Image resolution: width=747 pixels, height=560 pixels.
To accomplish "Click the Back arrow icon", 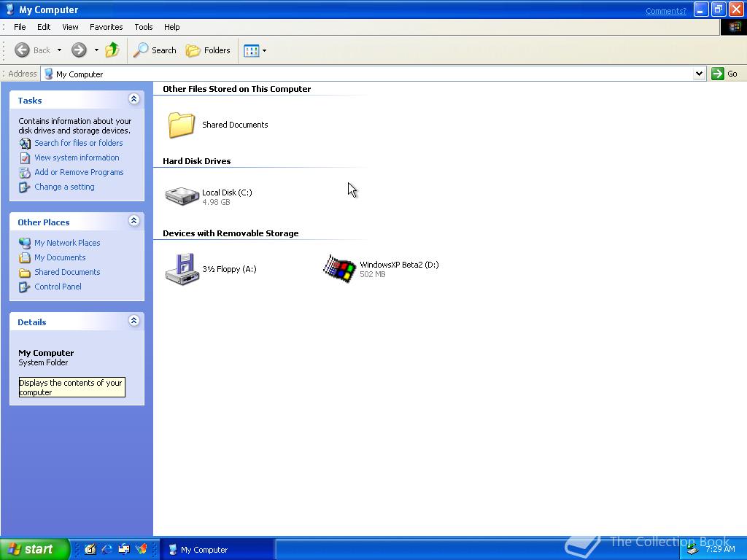I will 22,50.
